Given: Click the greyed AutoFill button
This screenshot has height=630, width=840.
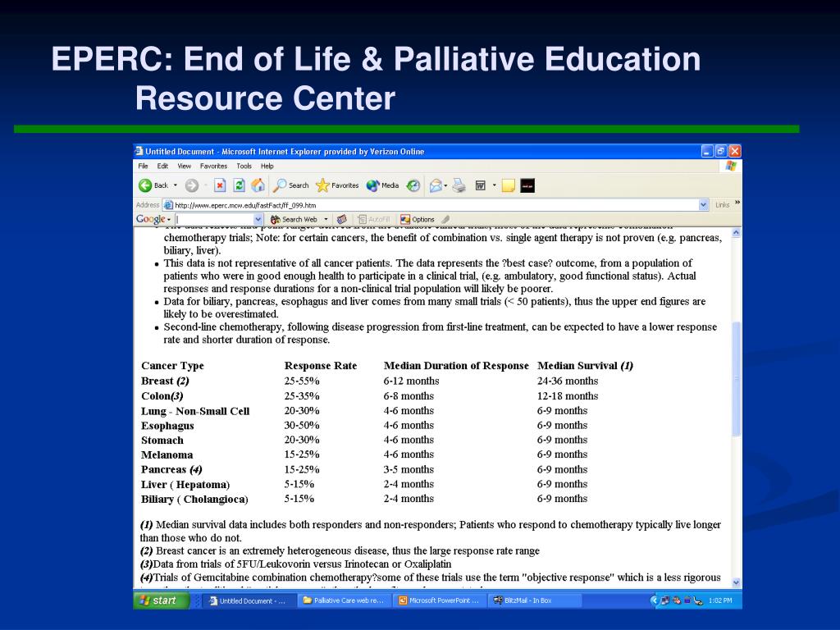Looking at the screenshot, I should coord(374,219).
